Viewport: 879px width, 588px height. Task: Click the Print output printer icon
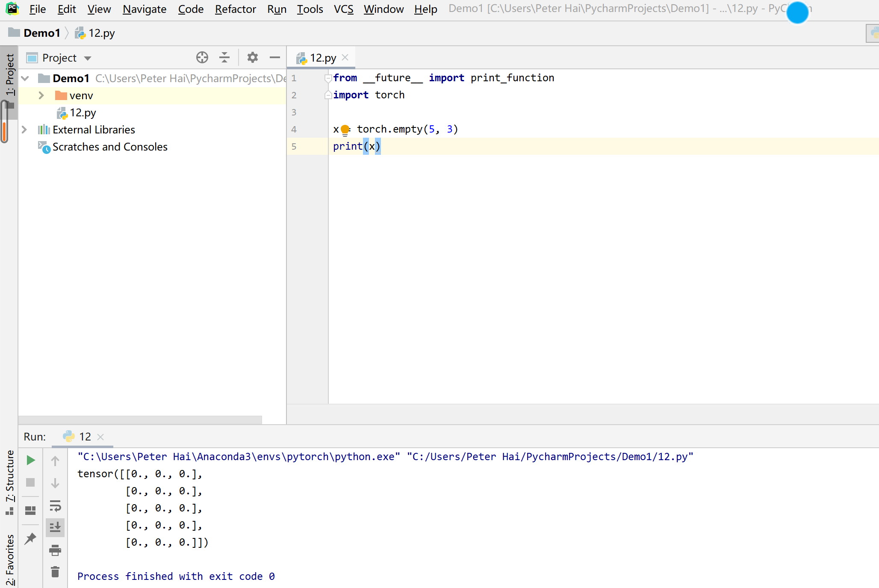click(x=55, y=550)
